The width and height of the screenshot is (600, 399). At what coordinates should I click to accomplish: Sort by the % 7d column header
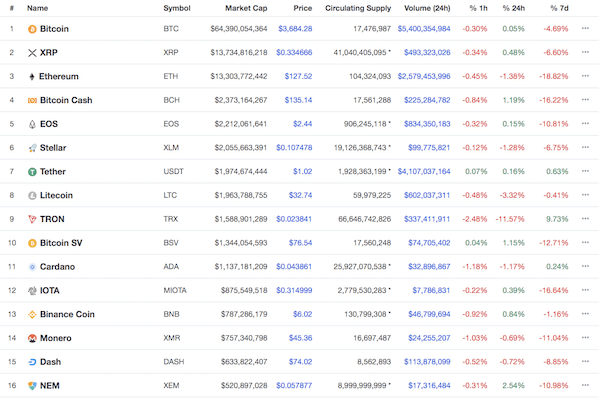[x=559, y=8]
